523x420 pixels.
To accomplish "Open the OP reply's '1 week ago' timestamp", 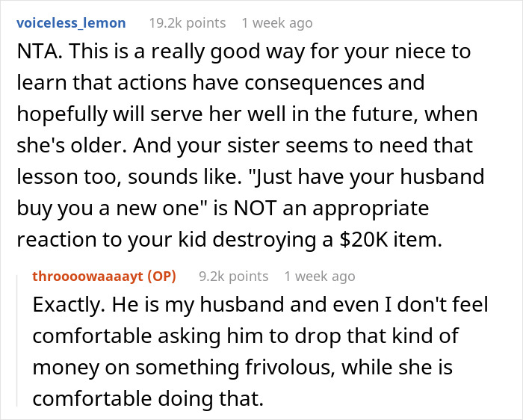I will 320,277.
